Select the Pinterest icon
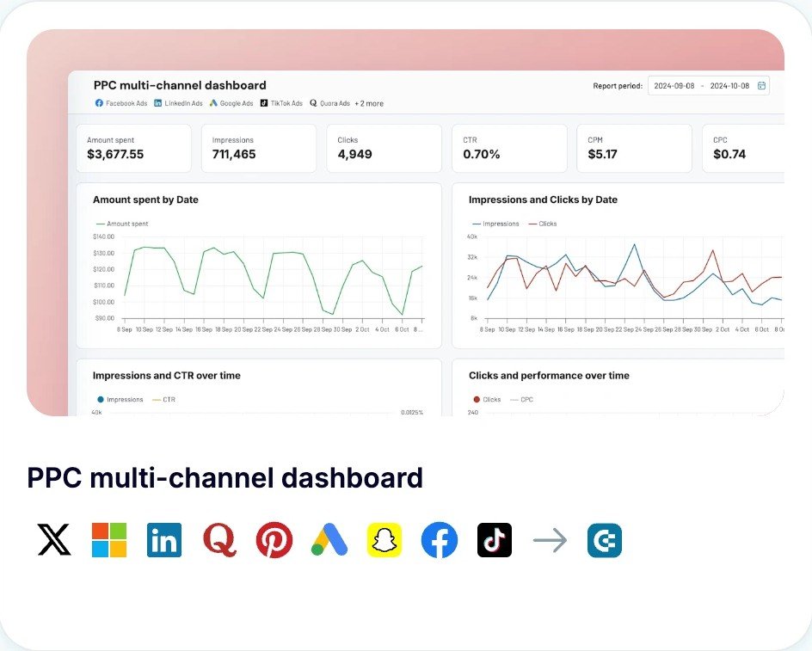812x651 pixels. [274, 540]
